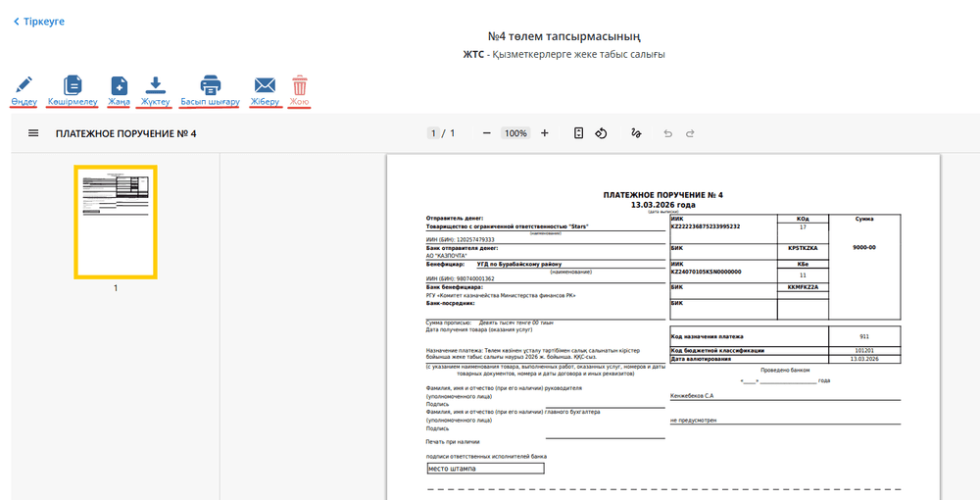Screen dimensions: 980x500
Task: Click the undo arrow in PDF toolbar
Action: click(x=668, y=133)
